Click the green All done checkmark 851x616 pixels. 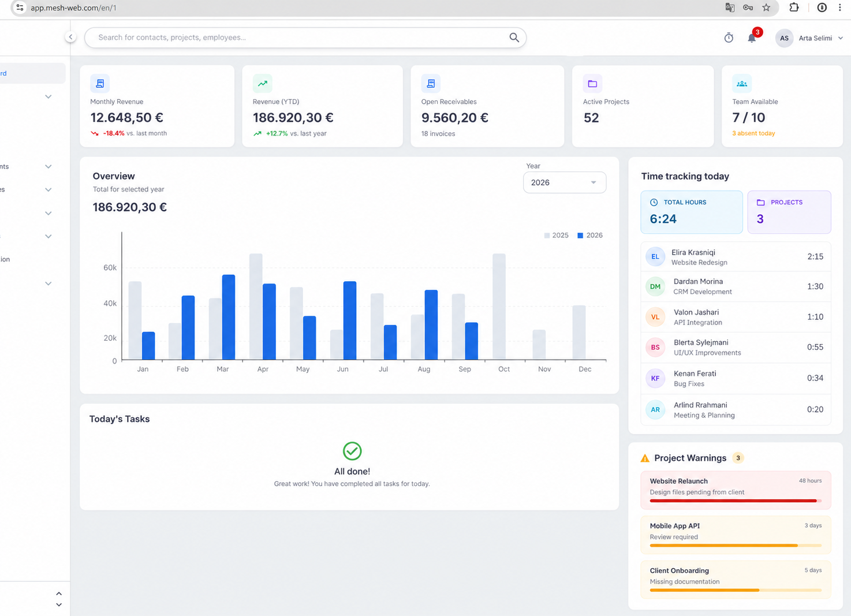(x=352, y=451)
